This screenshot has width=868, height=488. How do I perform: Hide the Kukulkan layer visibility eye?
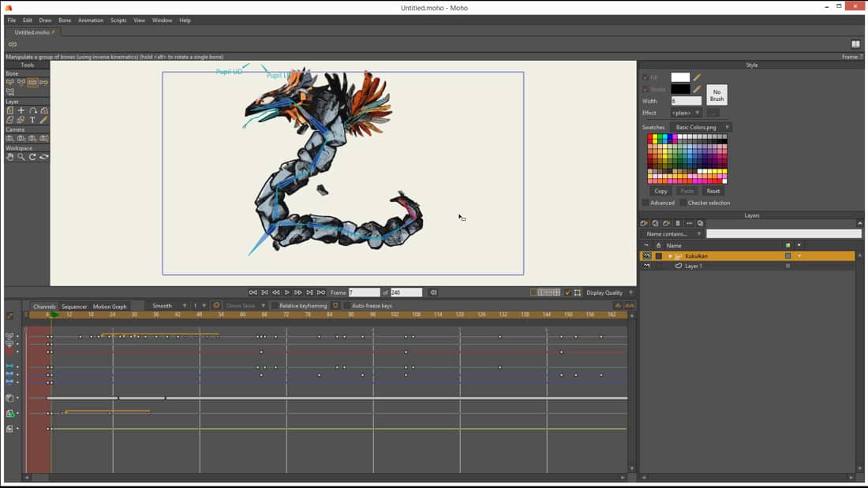pos(646,256)
